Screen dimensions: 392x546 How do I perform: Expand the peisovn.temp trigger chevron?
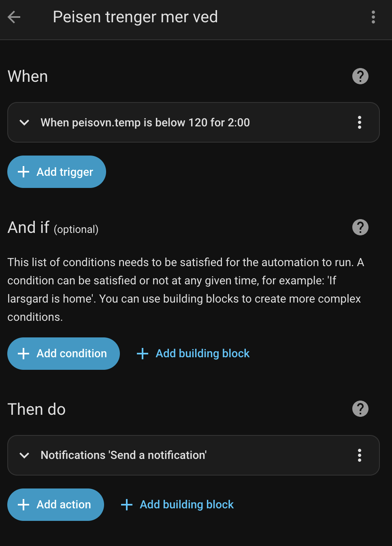24,122
